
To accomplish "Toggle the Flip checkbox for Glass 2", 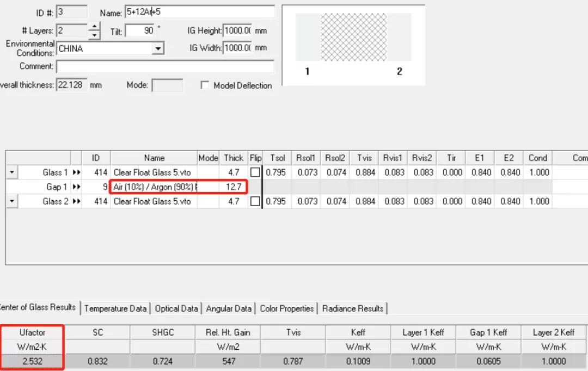I will 255,201.
